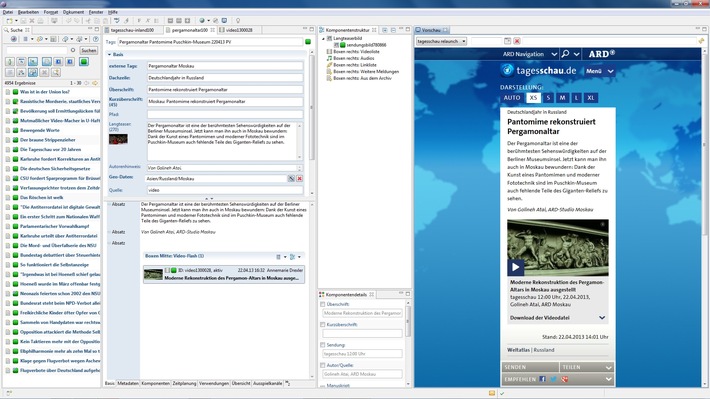Click the tagesschau.de logo in preview
Screen dimensions: 710x399
click(538, 71)
